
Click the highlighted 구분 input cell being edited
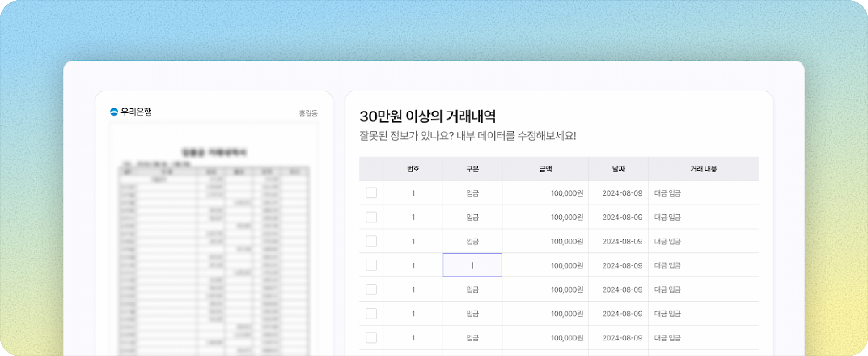tap(472, 265)
